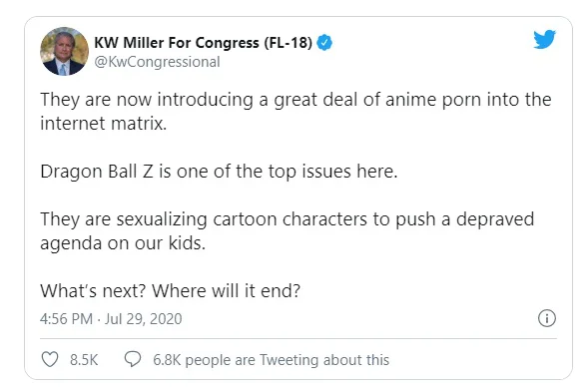
Task: Click the 'What's next? Where will it end?' line
Action: point(171,290)
